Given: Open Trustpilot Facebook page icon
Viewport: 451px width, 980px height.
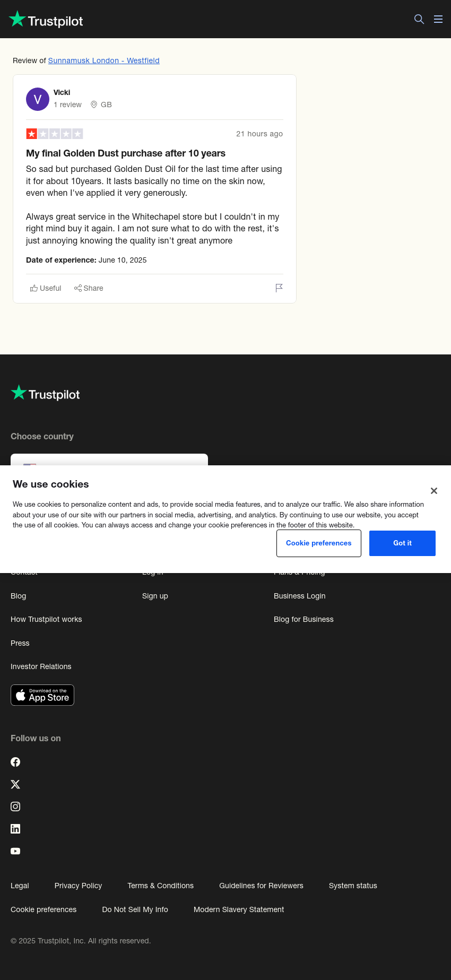Looking at the screenshot, I should click(15, 762).
